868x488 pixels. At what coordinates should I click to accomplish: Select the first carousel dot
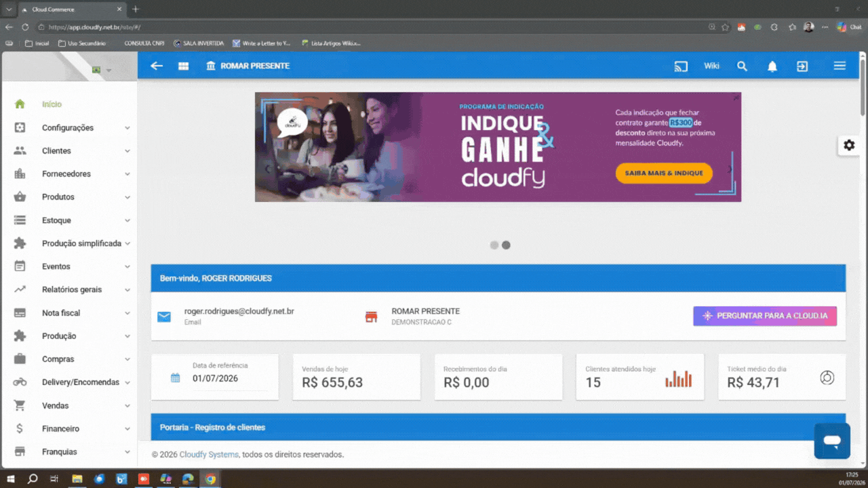(494, 245)
